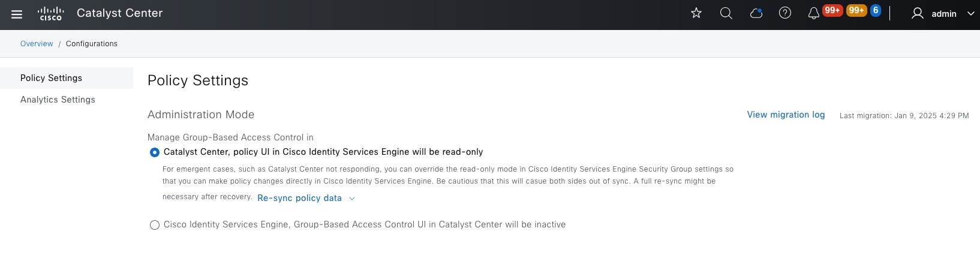Click the red 99+ alert badge
980x258 pixels.
[x=832, y=10]
